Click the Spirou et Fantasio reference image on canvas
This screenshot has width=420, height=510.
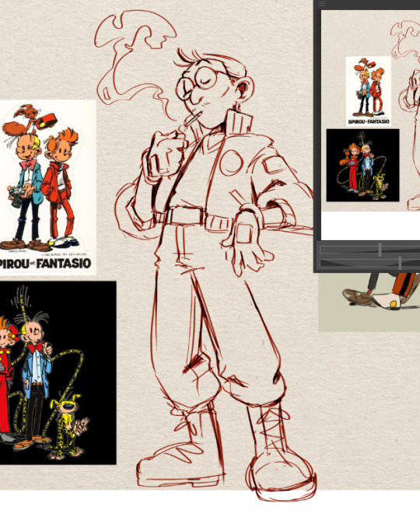(x=47, y=187)
